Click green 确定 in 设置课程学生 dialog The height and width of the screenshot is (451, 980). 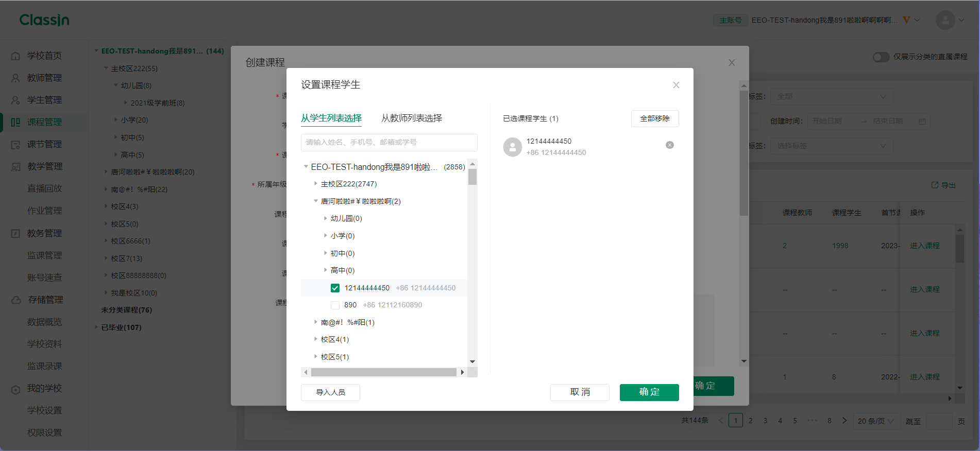pos(649,392)
